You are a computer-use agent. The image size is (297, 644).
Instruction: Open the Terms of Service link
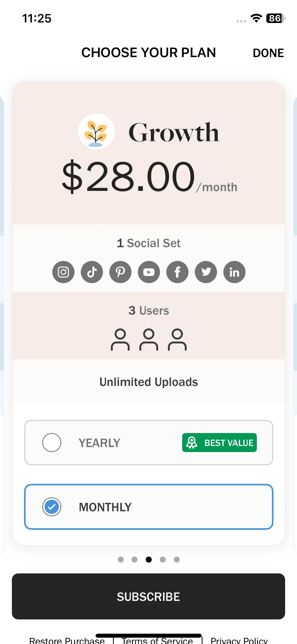pos(157,640)
